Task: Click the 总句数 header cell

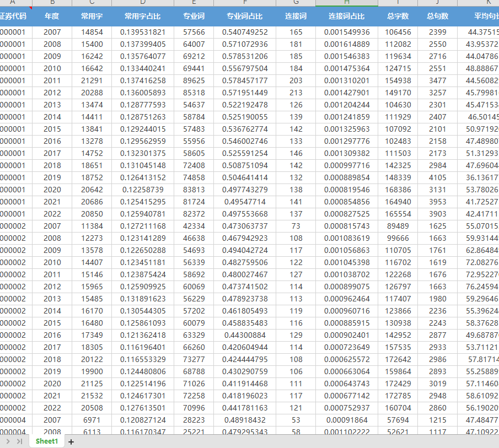Action: tap(437, 17)
